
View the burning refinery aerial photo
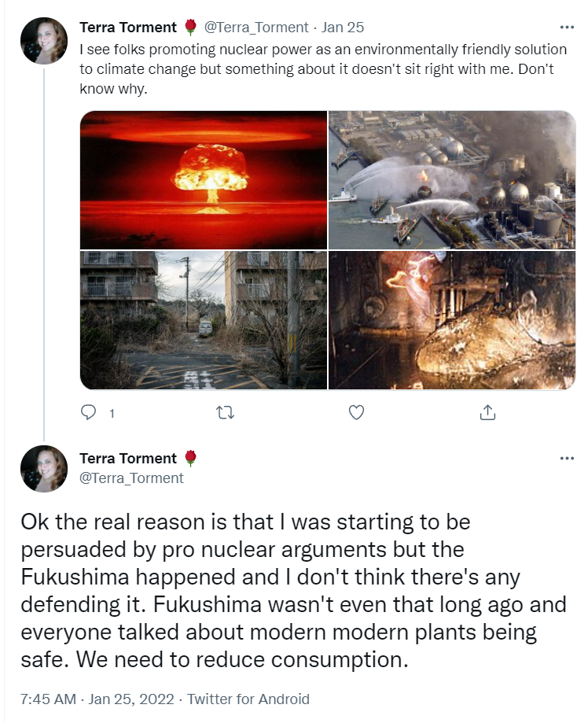[451, 180]
